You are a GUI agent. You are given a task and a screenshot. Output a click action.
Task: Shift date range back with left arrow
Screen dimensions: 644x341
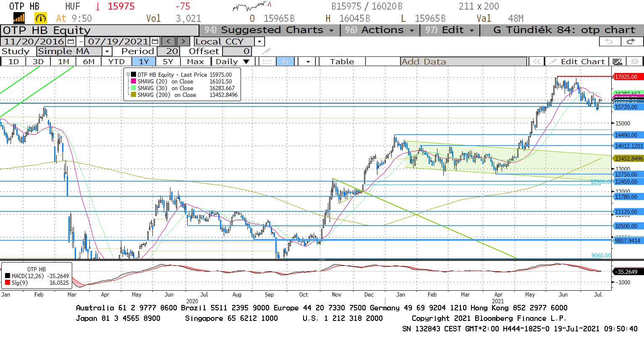coord(169,42)
